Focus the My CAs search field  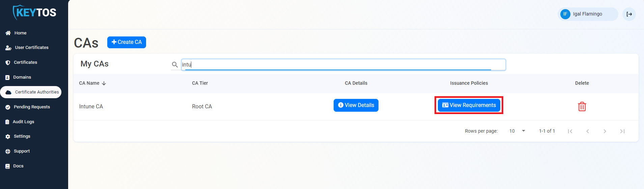click(342, 64)
